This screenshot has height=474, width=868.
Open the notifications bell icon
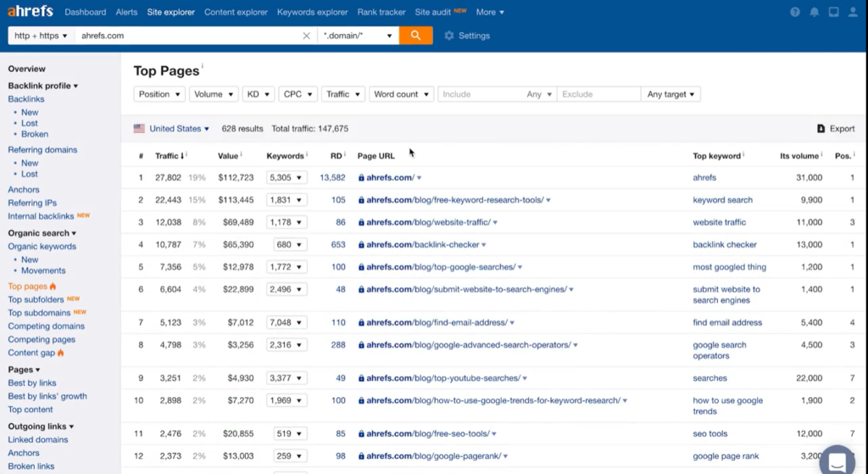point(815,12)
